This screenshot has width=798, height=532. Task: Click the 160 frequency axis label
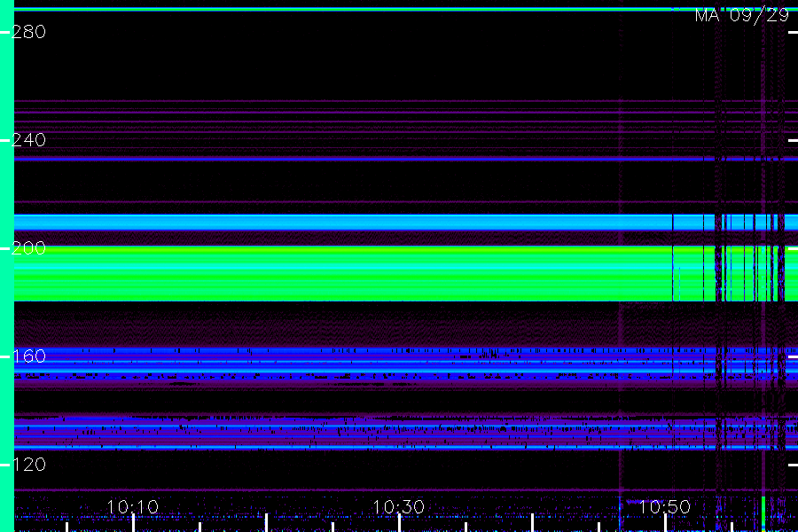(x=28, y=356)
